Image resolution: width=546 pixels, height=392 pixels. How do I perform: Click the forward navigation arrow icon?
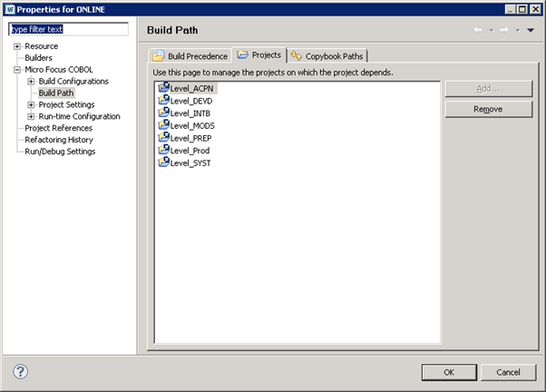(x=505, y=30)
